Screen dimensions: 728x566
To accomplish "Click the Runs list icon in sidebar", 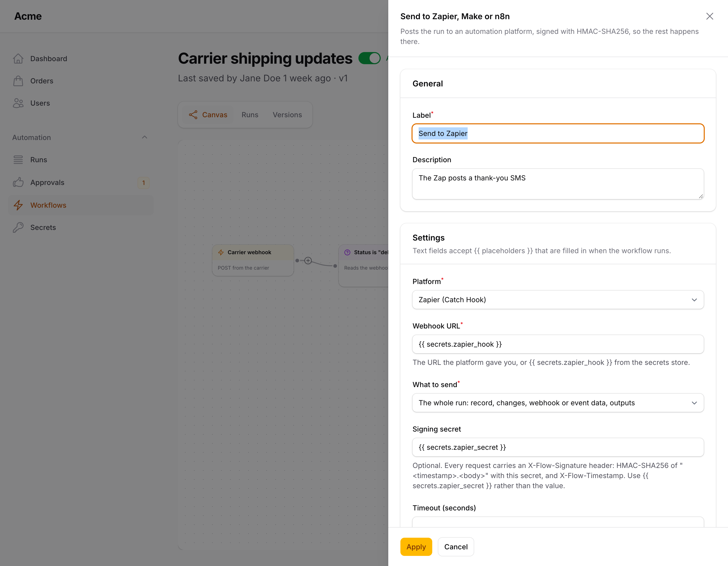I will click(18, 160).
